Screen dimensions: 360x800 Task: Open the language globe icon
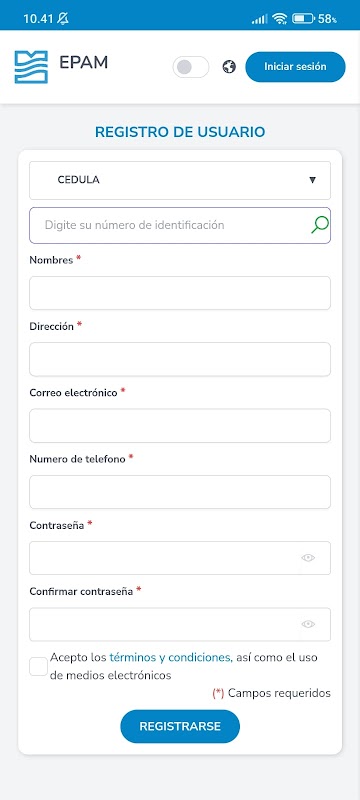[229, 67]
